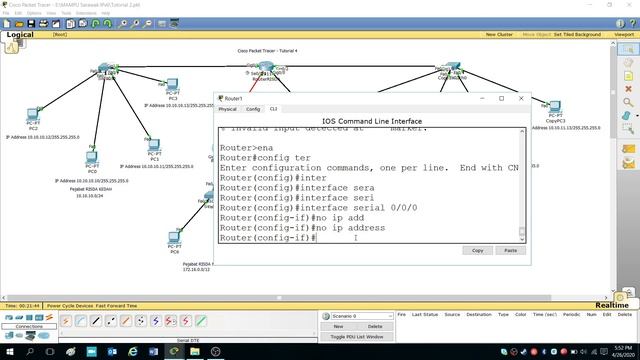Redo the last action
The image size is (640, 360).
point(107,24)
